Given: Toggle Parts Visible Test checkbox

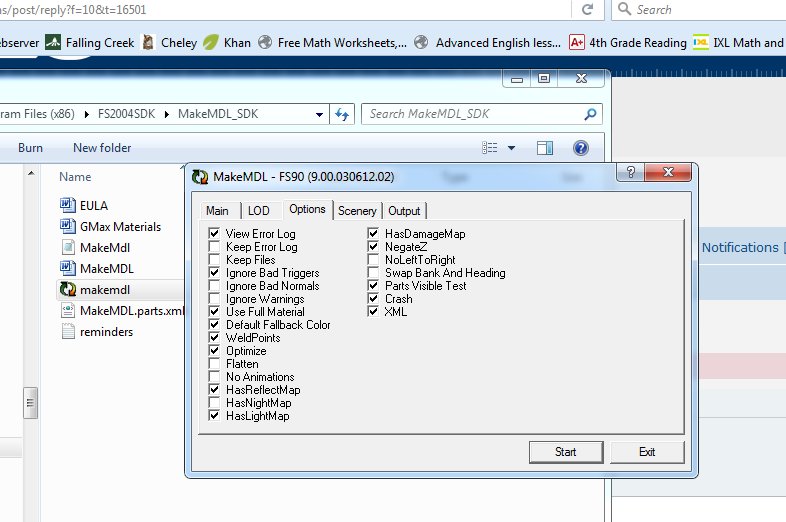Looking at the screenshot, I should pyautogui.click(x=373, y=285).
